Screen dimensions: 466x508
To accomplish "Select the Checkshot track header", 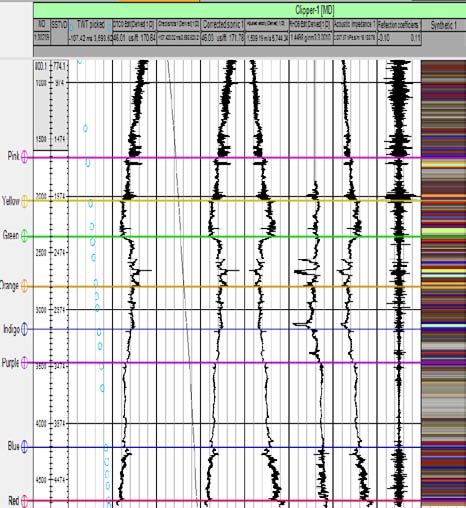I will click(x=179, y=25).
